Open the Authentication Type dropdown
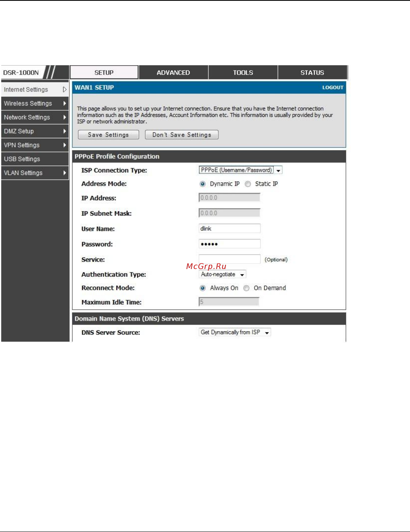The width and height of the screenshot is (410, 532). [222, 274]
